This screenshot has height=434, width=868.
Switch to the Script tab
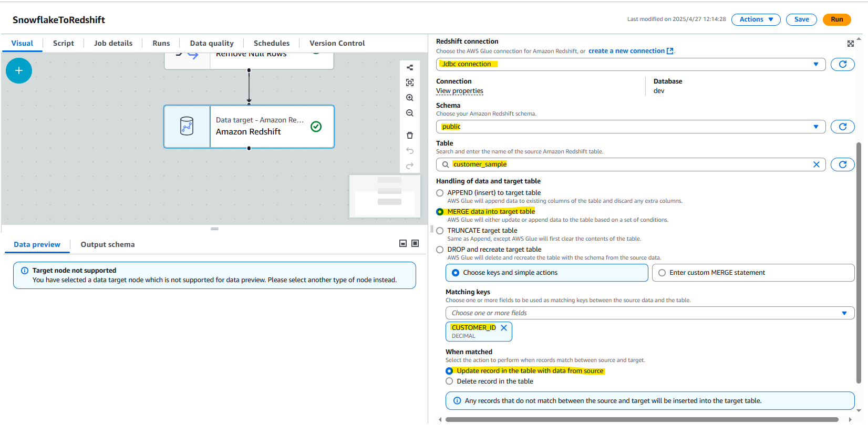coord(64,43)
